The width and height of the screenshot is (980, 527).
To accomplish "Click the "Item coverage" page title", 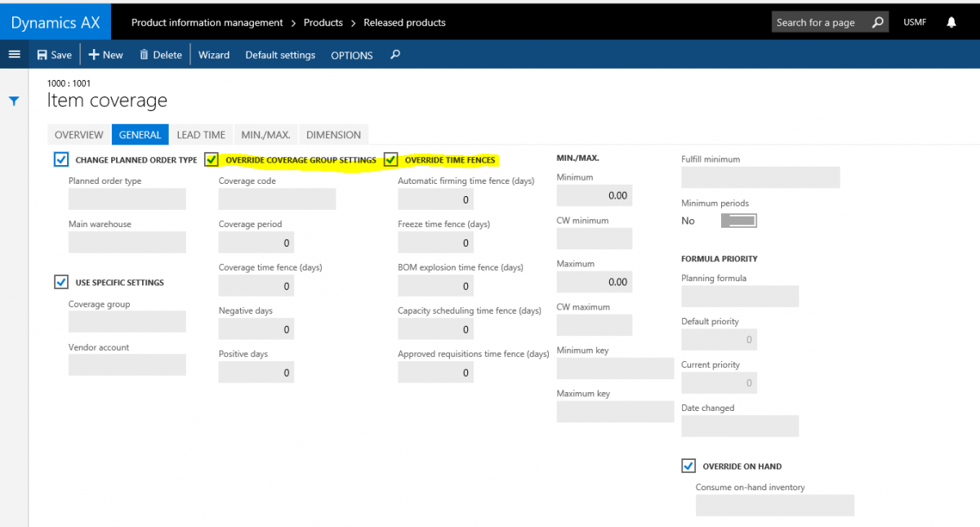I will tap(107, 100).
